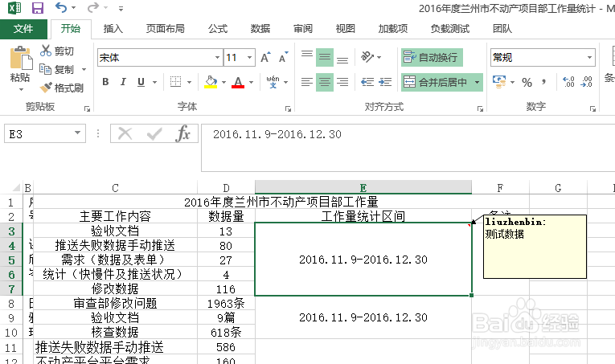Click the 合并后居中 merge and center button
Image resolution: width=615 pixels, height=364 pixels.
(437, 82)
